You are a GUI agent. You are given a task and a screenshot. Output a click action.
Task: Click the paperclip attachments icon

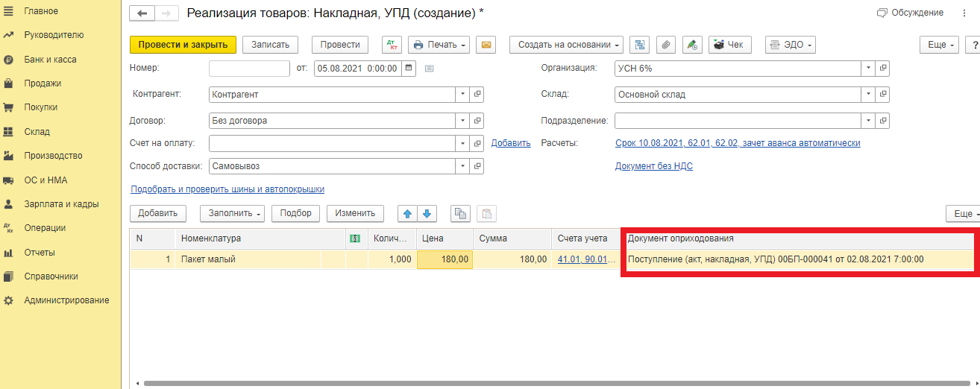coord(665,45)
